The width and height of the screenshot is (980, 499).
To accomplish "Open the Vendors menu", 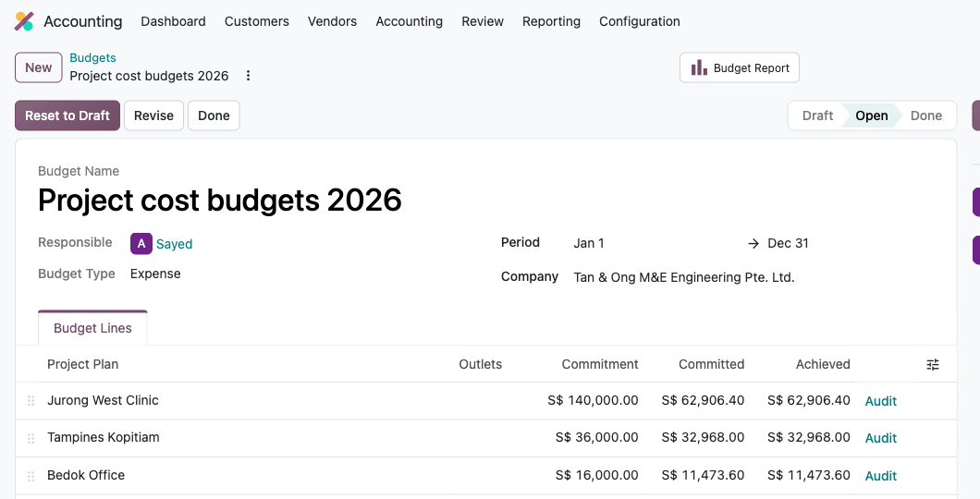I will coord(333,21).
